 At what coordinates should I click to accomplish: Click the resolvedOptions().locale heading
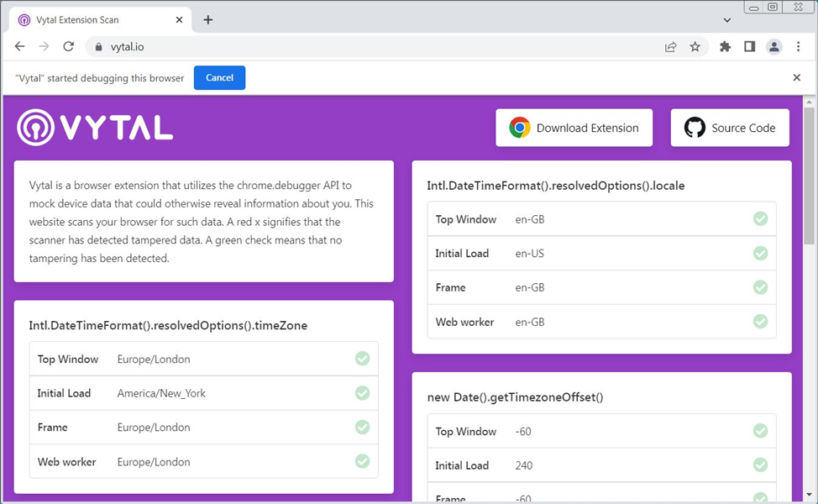pos(556,186)
